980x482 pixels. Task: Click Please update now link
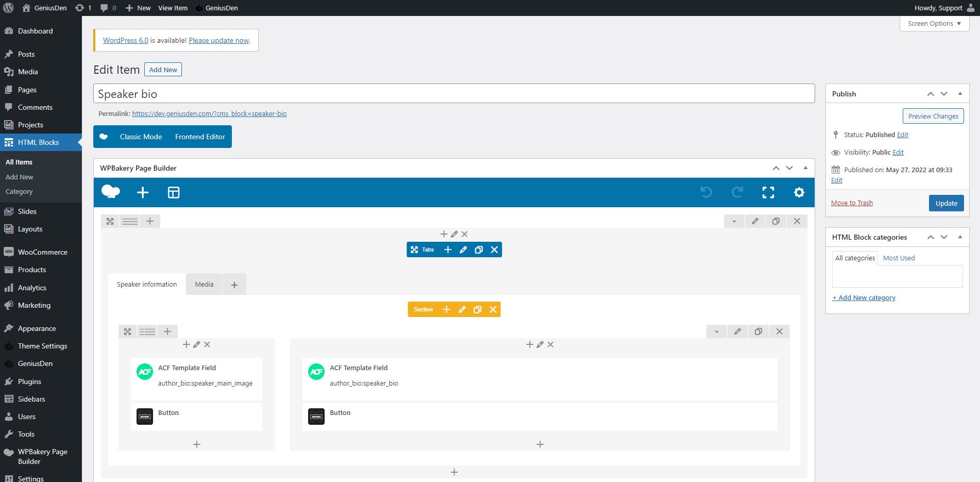pos(219,40)
